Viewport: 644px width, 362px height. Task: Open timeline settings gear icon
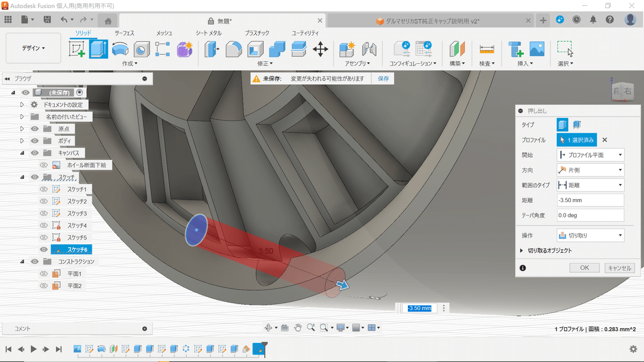click(633, 349)
